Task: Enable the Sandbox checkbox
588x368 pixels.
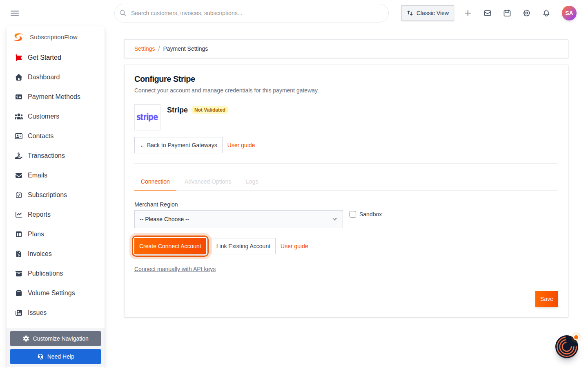Action: click(x=353, y=214)
